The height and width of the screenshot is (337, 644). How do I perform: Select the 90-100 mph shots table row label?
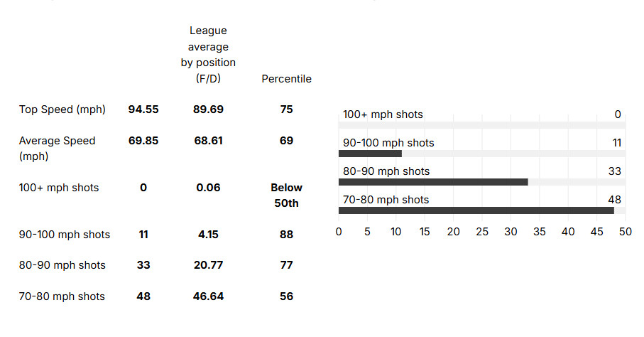pos(65,234)
